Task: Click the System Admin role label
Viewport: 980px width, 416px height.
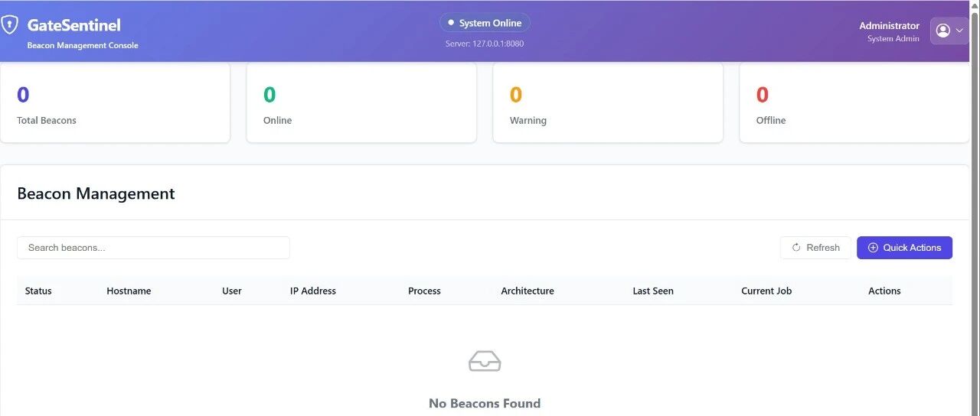Action: click(x=893, y=38)
